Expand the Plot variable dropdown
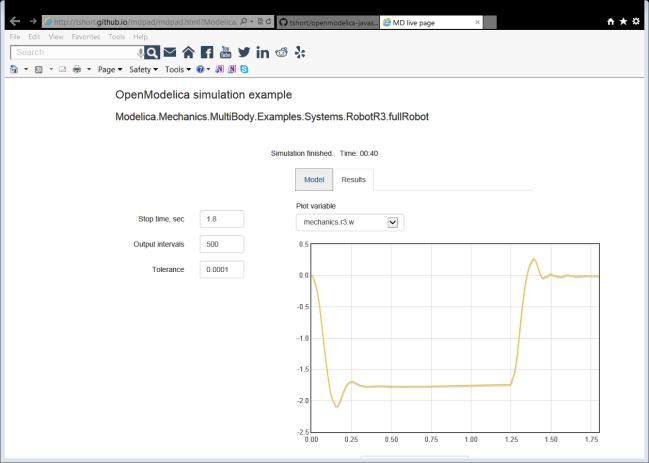This screenshot has height=463, width=649. coord(392,222)
